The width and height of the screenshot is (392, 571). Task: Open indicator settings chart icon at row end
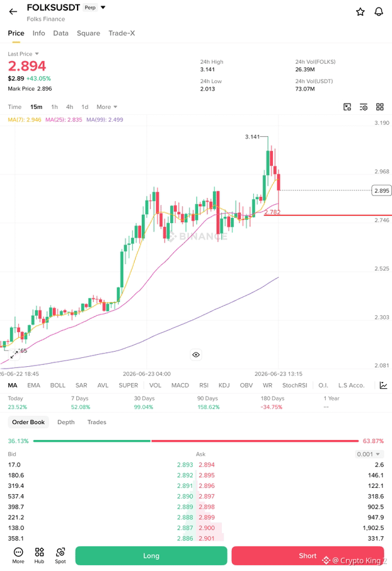(383, 385)
